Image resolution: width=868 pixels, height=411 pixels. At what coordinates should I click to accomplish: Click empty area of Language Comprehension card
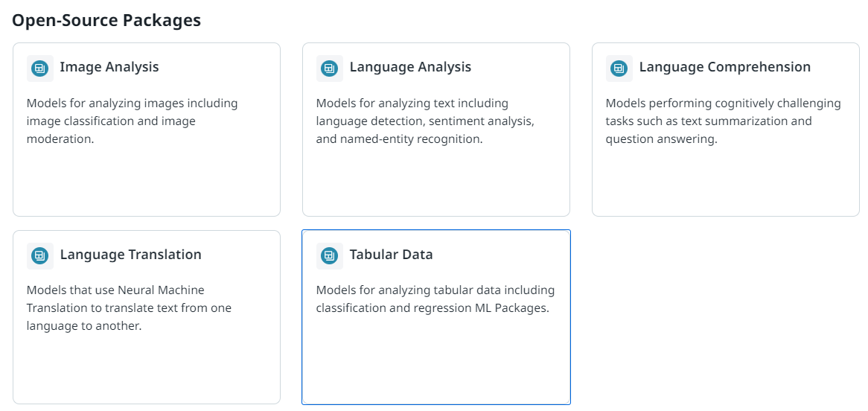[725, 182]
